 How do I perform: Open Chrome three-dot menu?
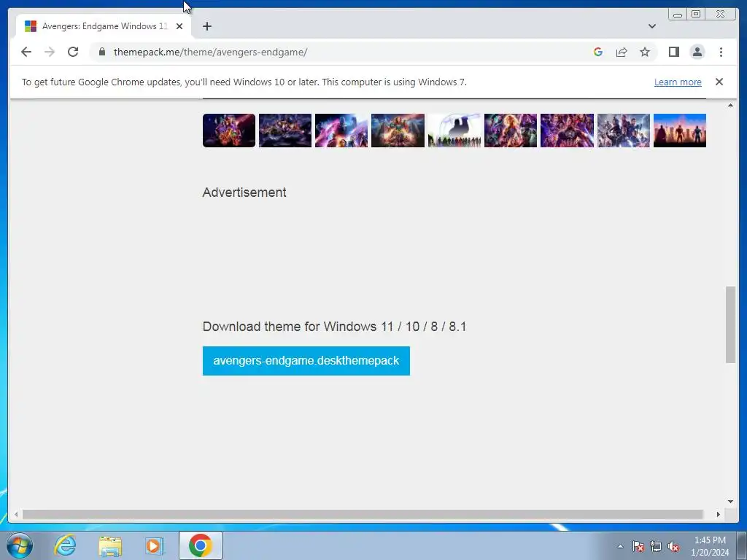click(721, 52)
